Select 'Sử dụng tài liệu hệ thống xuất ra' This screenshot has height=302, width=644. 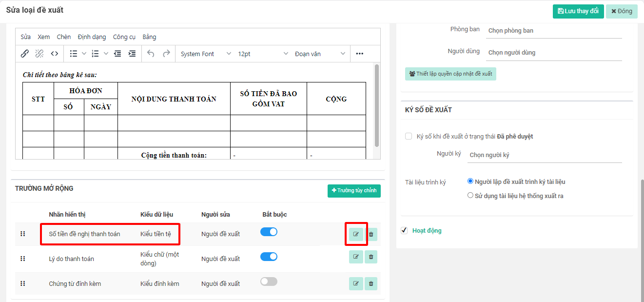click(470, 196)
